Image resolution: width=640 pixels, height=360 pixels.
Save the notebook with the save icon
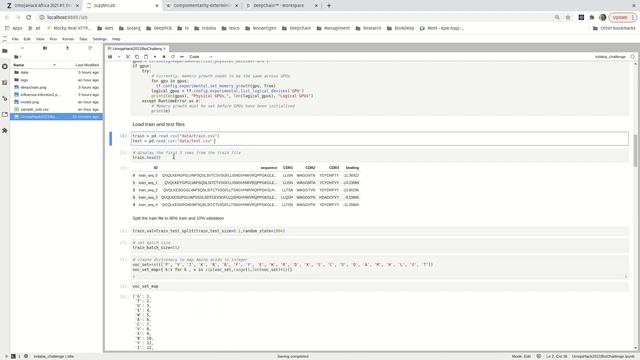[110, 57]
